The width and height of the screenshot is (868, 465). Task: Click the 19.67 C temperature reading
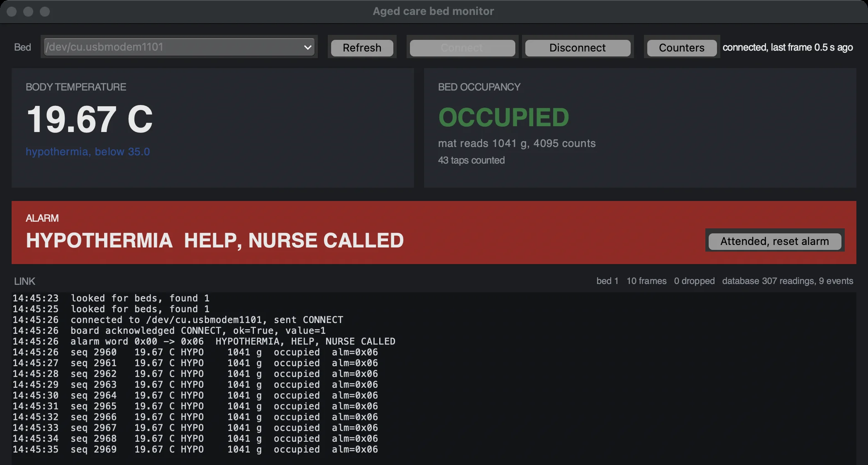(90, 119)
